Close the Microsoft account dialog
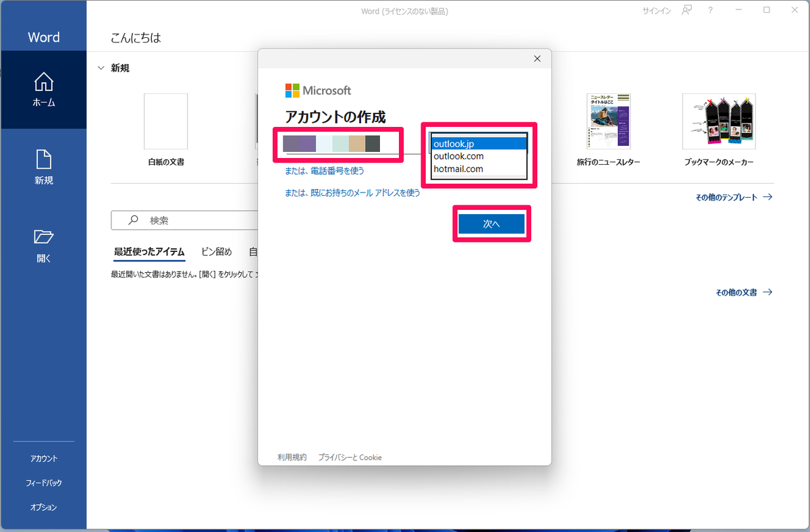Screen dimensions: 810x532 pos(537,59)
